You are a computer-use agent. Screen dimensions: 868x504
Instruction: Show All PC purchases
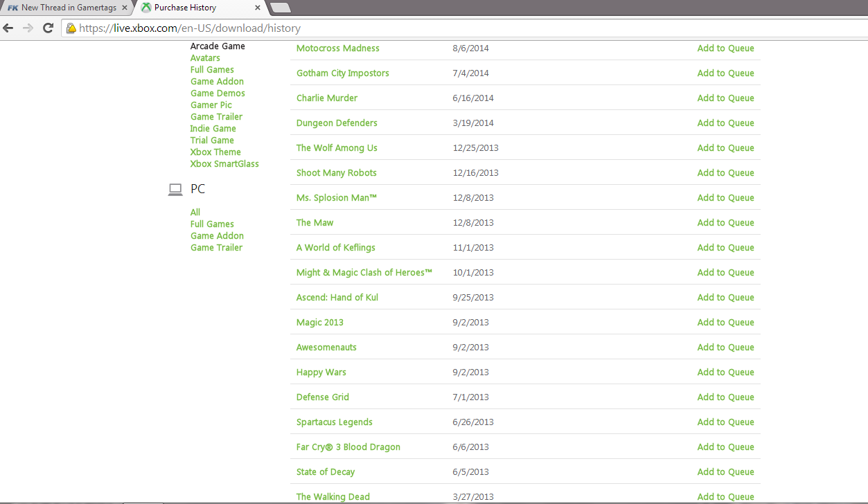click(195, 213)
